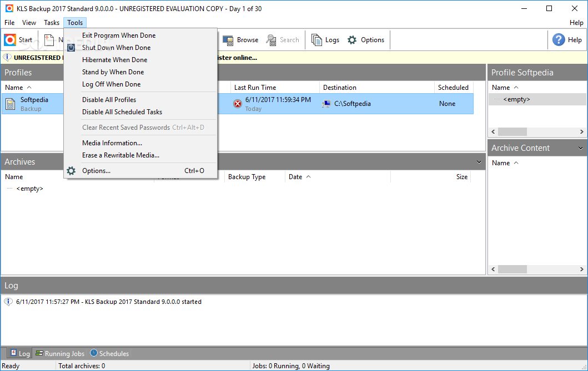The height and width of the screenshot is (371, 588).
Task: Click the red error status icon in profile row
Action: (238, 104)
